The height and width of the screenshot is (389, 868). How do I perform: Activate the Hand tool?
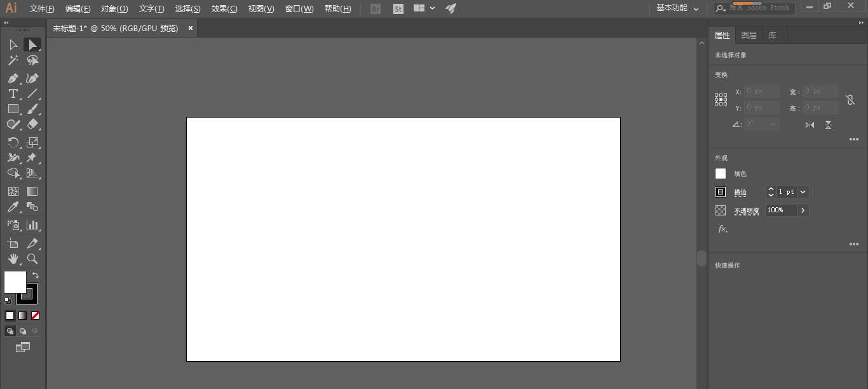(x=13, y=259)
